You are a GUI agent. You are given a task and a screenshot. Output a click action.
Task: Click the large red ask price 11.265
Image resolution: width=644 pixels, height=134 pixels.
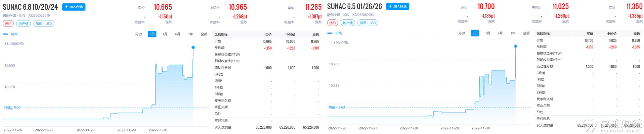(313, 7)
